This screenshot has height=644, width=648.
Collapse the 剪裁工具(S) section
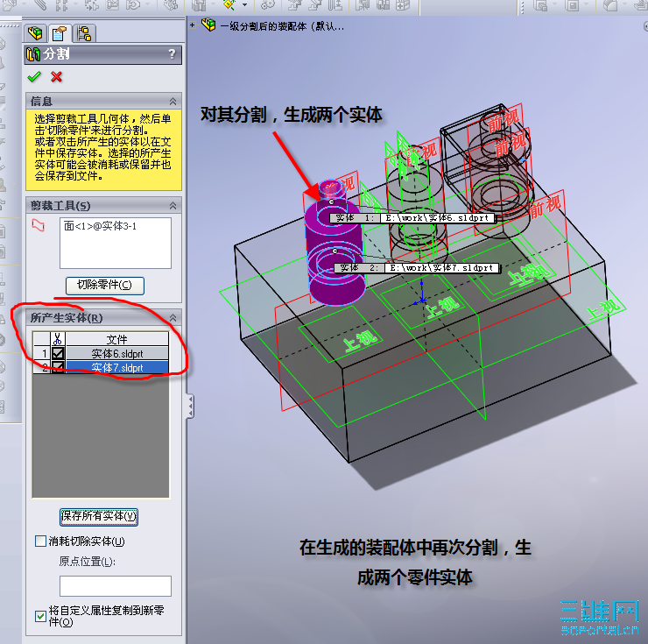pos(173,206)
